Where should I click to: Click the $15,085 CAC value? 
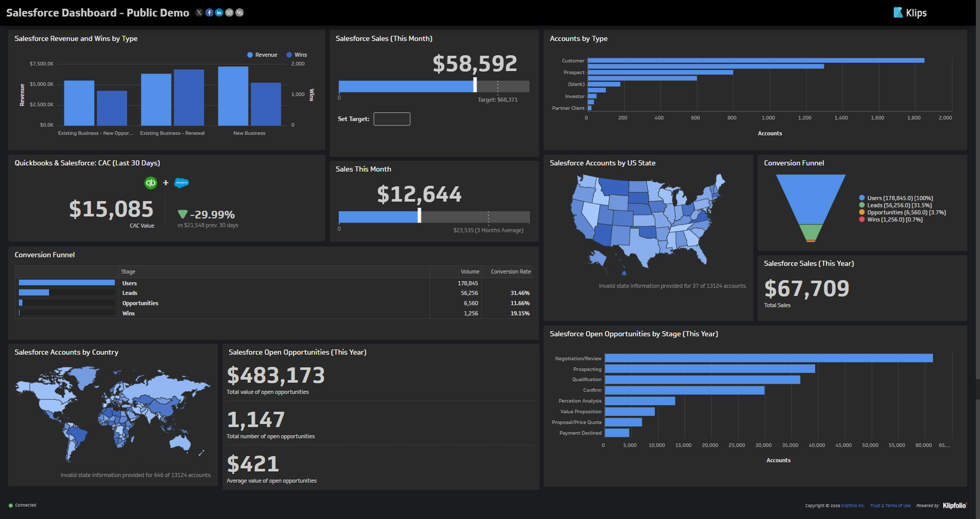point(111,209)
